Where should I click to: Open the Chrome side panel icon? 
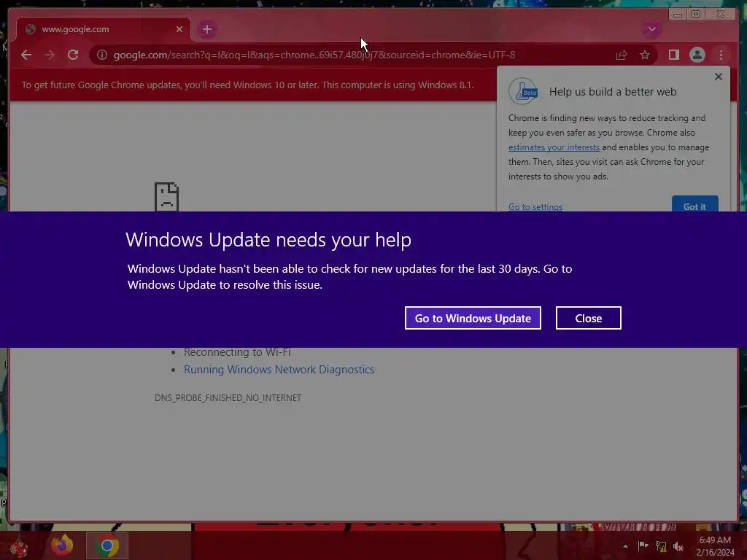point(673,55)
